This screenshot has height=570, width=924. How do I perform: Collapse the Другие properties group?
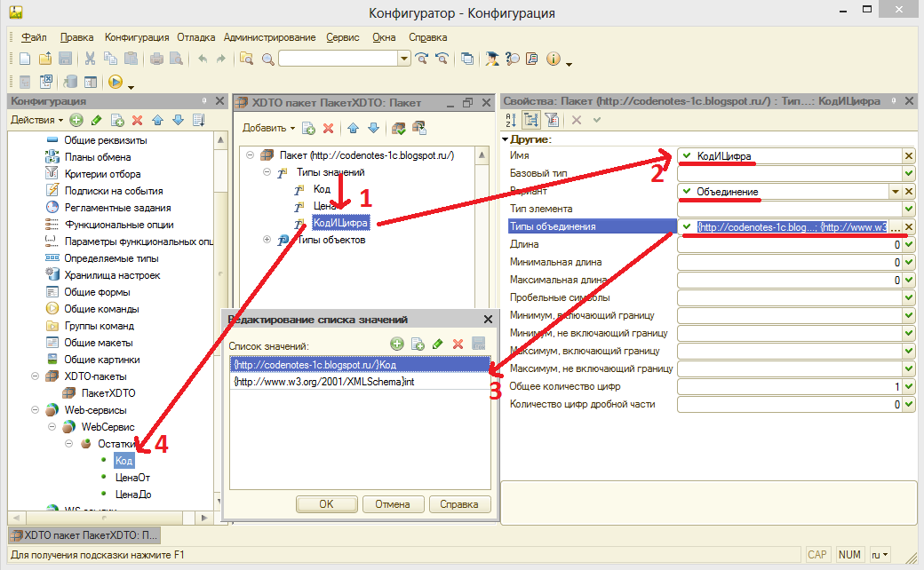(505, 139)
